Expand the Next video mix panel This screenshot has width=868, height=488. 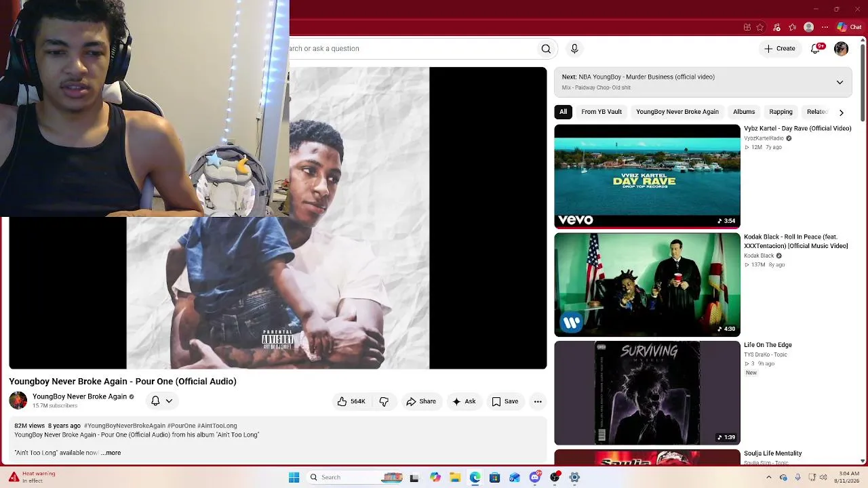[840, 82]
